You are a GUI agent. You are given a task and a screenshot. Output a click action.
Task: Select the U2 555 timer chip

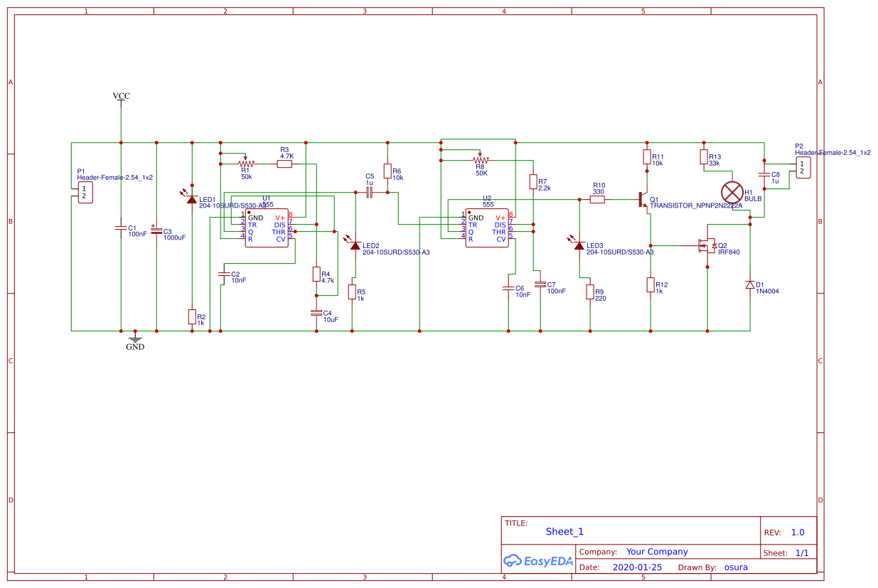[487, 228]
